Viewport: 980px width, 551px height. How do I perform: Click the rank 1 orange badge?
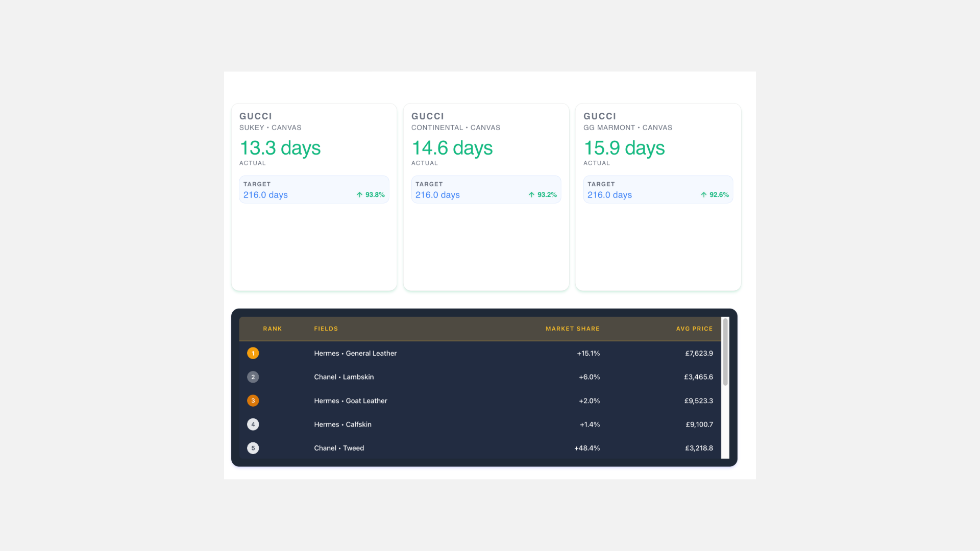pos(253,353)
